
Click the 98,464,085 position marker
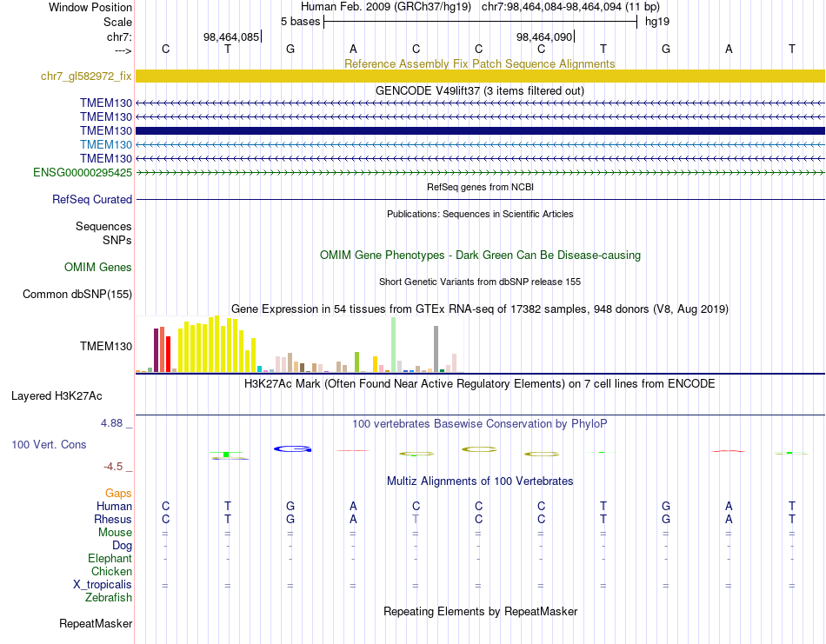[x=232, y=37]
